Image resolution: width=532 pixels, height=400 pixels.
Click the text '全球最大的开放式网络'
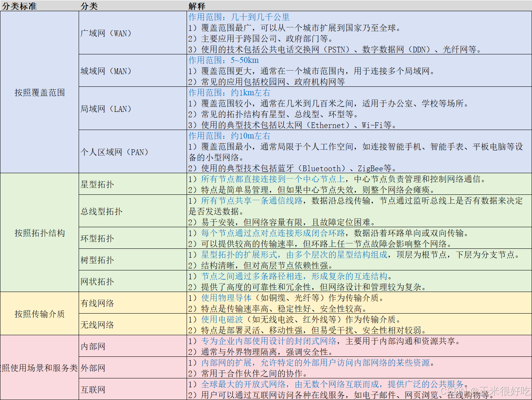pyautogui.click(x=243, y=384)
